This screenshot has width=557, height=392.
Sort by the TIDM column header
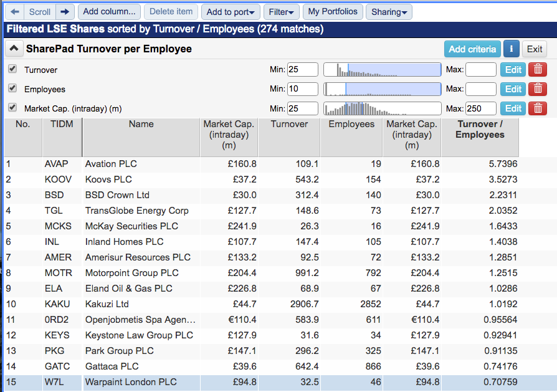(x=62, y=137)
